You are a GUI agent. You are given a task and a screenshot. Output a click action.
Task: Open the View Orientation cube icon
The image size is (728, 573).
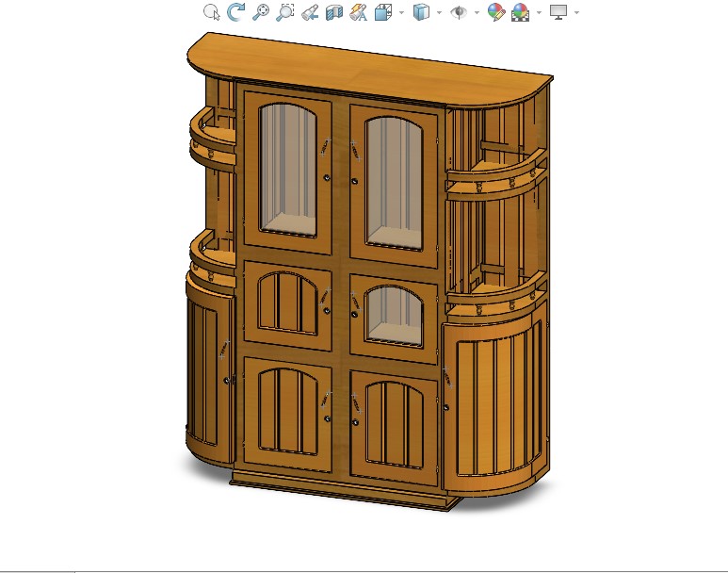383,12
